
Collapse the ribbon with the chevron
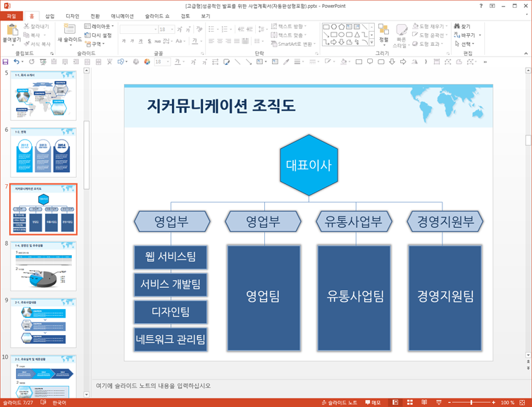pos(526,54)
